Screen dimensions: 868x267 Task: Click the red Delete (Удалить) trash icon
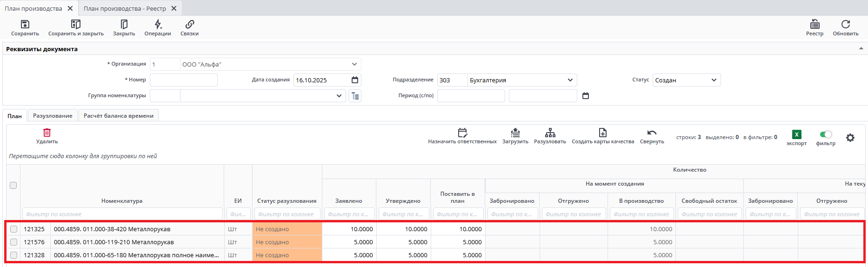tap(47, 133)
